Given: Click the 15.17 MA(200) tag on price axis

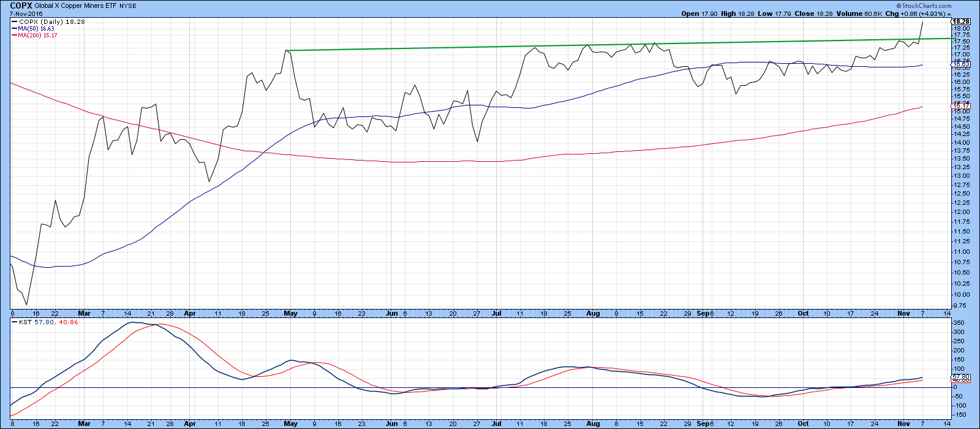Looking at the screenshot, I should (962, 106).
